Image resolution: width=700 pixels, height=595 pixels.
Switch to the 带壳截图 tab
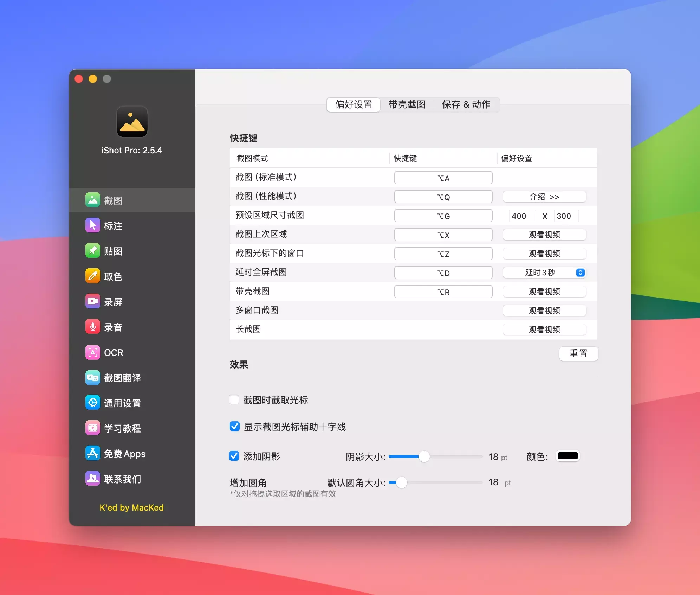[x=407, y=104]
